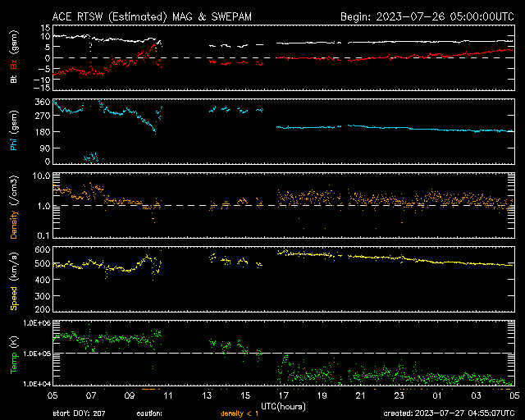Click the 'created: 2023-07-27 04:55:07UTC' timestamp
Image resolution: width=525 pixels, height=420 pixels.
pos(449,413)
